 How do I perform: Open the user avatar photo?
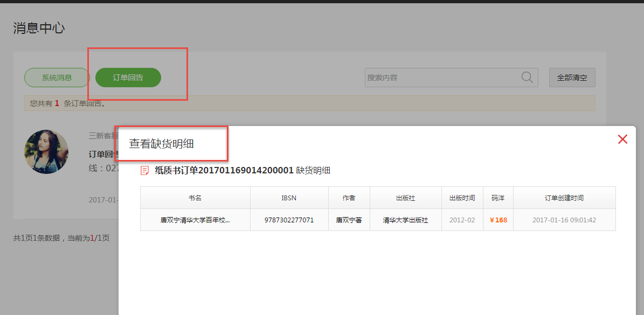(46, 152)
